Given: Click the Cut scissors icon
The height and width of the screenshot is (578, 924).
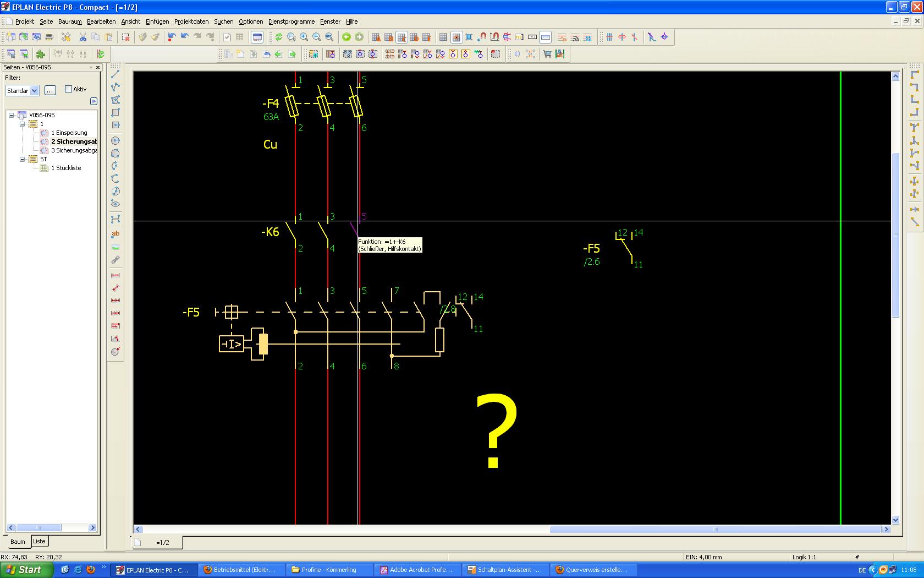Looking at the screenshot, I should pos(83,37).
